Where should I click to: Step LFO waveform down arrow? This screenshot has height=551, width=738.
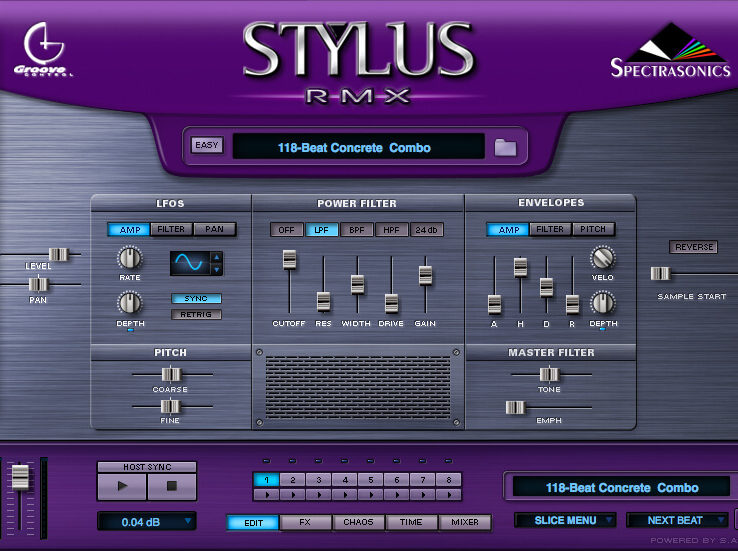point(217,269)
